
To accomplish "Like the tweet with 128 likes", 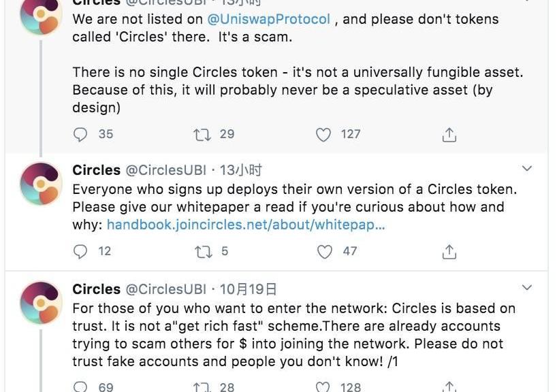I will [325, 387].
